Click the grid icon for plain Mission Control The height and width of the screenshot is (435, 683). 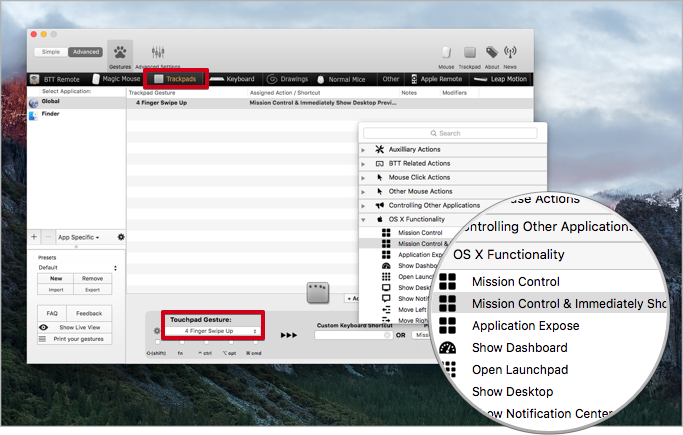(386, 233)
